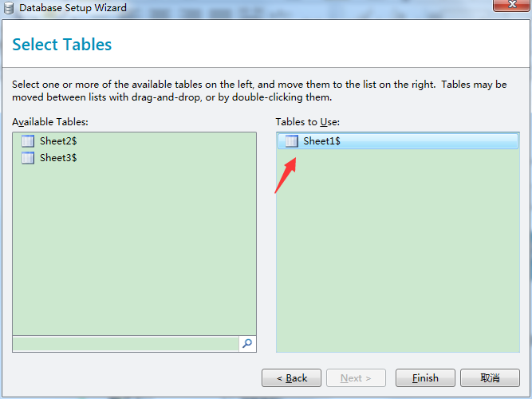Click the Tables to Use label
The height and width of the screenshot is (399, 532).
307,122
